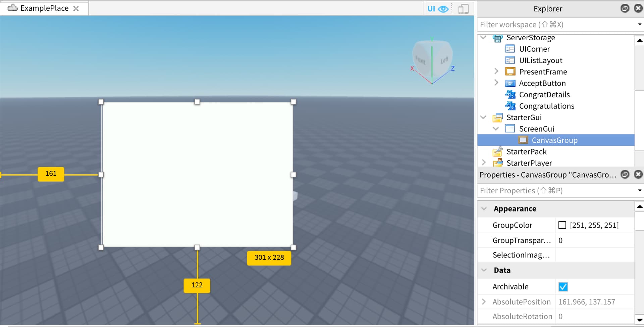Click the CanvasGroup icon next to its name
The width and height of the screenshot is (644, 327).
click(523, 140)
